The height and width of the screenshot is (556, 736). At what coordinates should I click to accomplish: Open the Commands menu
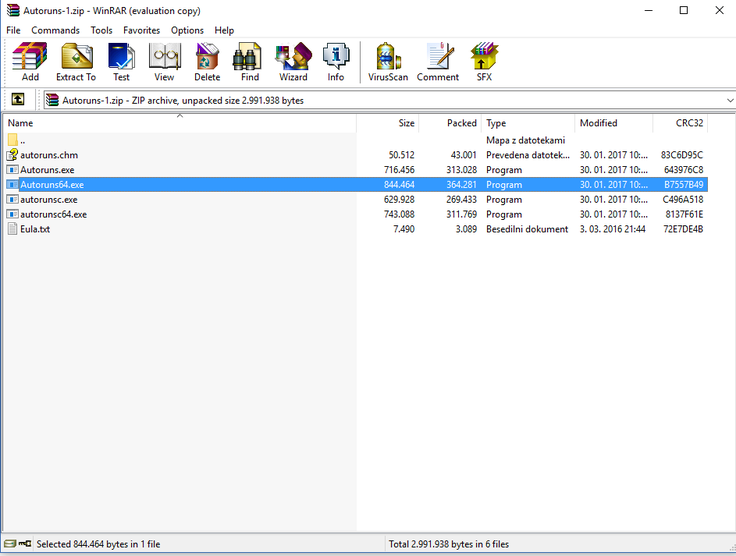pos(55,30)
